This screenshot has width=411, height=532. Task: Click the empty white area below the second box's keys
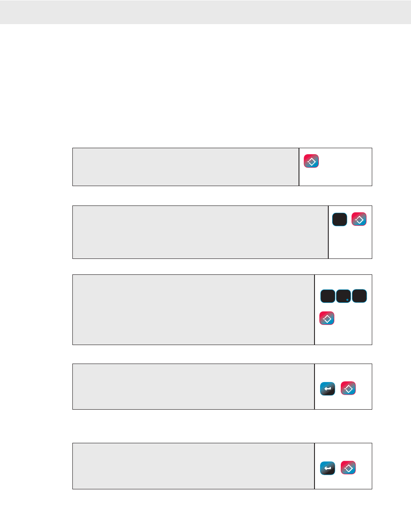(350, 243)
